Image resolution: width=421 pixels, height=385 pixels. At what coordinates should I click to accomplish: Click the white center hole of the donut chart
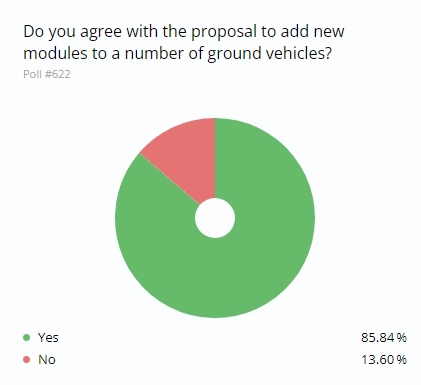(215, 218)
